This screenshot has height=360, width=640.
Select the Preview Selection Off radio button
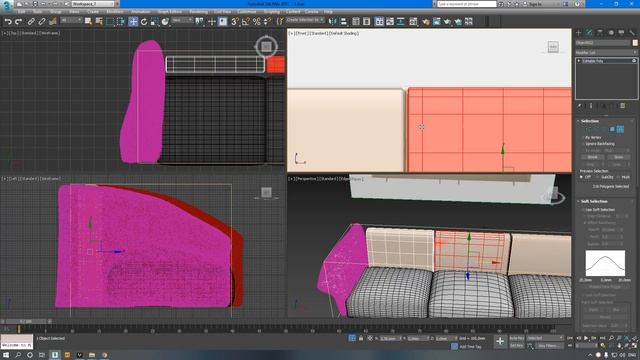coord(582,177)
